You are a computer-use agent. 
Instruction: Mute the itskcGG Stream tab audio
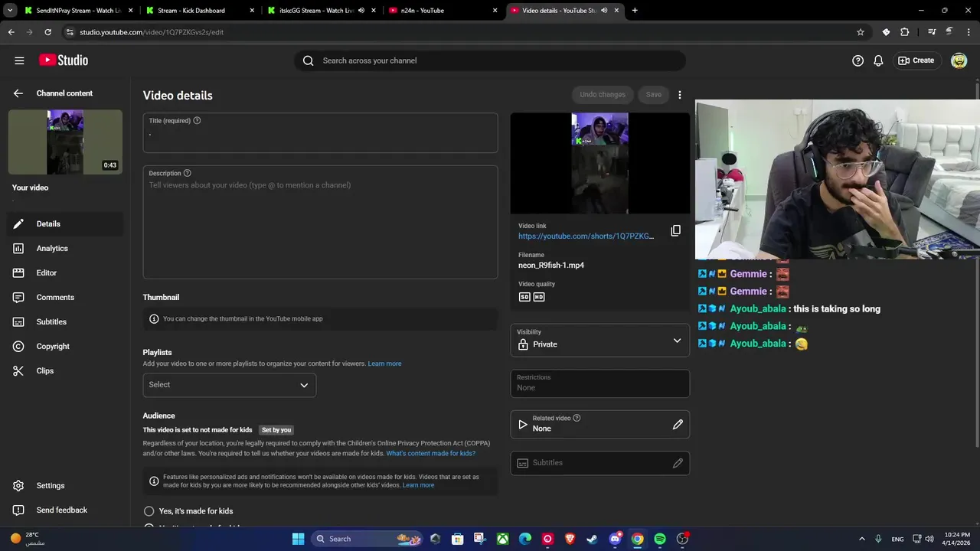tap(361, 11)
